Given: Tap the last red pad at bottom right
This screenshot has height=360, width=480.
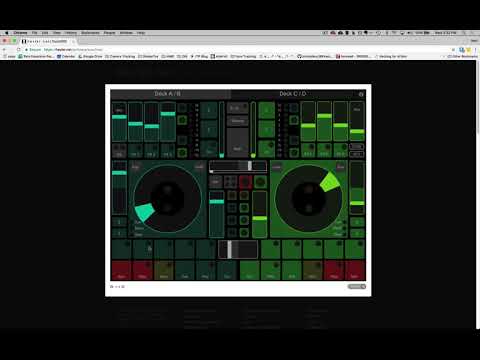Looking at the screenshot, I should [355, 270].
